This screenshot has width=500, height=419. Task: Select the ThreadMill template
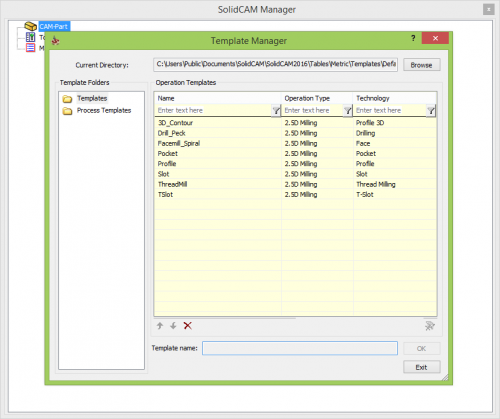[x=173, y=184]
